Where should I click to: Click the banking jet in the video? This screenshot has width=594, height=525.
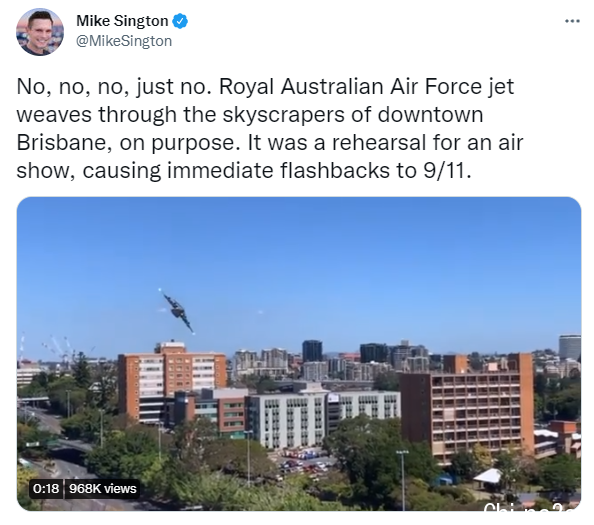pyautogui.click(x=177, y=312)
